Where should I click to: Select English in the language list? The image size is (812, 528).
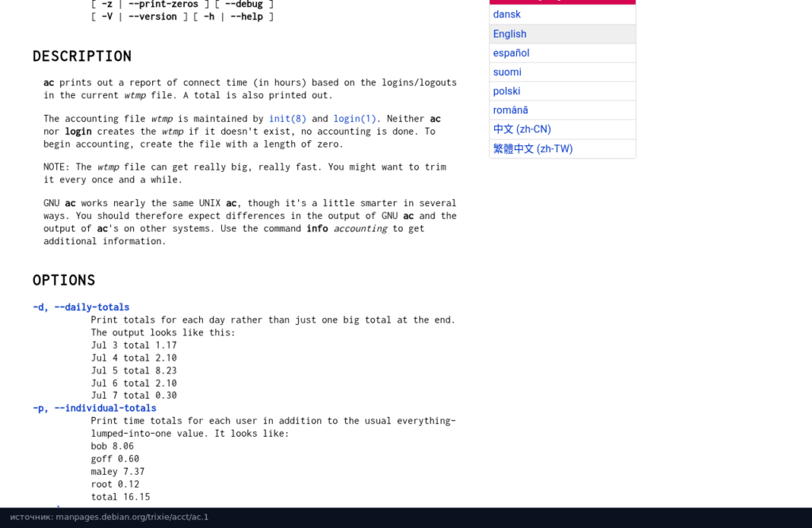[x=510, y=33]
